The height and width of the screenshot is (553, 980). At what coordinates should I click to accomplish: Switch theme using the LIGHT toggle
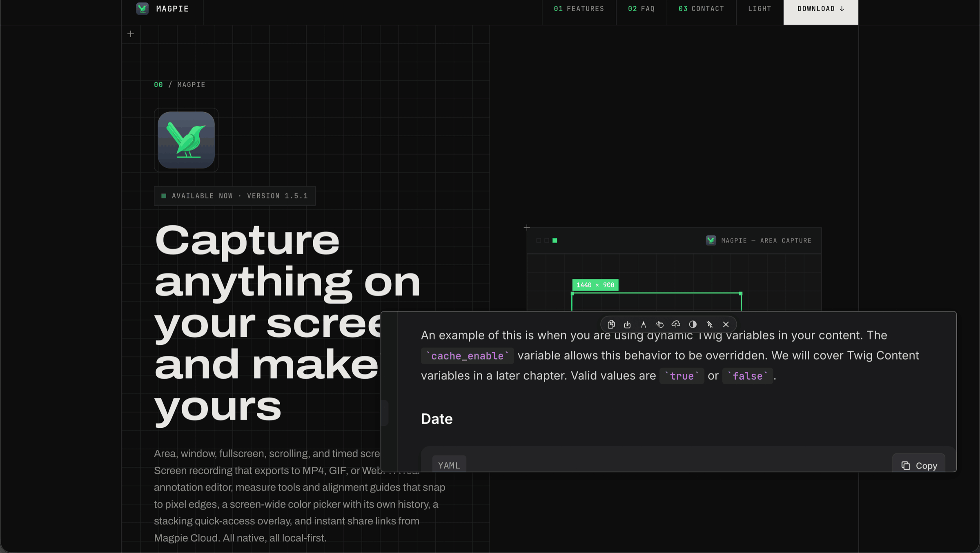759,9
